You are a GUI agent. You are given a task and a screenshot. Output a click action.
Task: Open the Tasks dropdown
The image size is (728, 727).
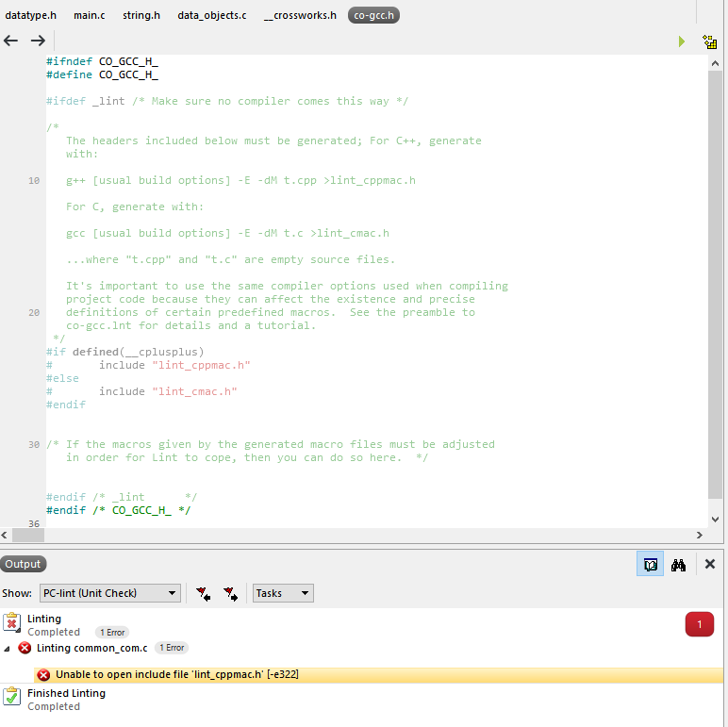(x=283, y=593)
